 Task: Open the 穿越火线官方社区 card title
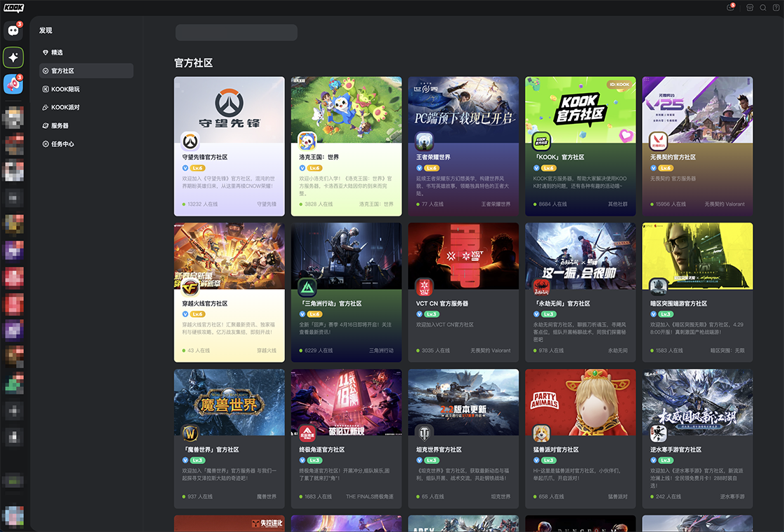[205, 304]
